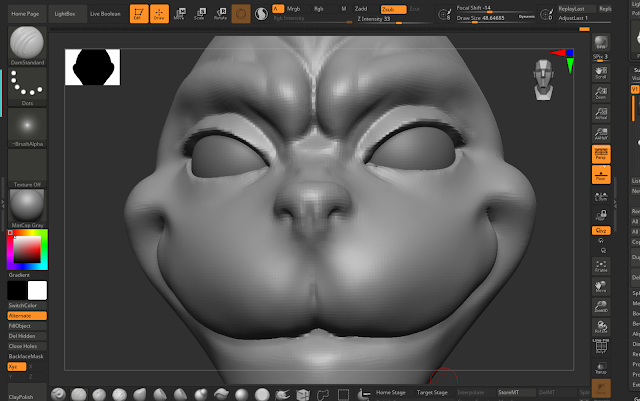The height and width of the screenshot is (401, 640).
Task: Click Target Stage
Action: point(432,392)
